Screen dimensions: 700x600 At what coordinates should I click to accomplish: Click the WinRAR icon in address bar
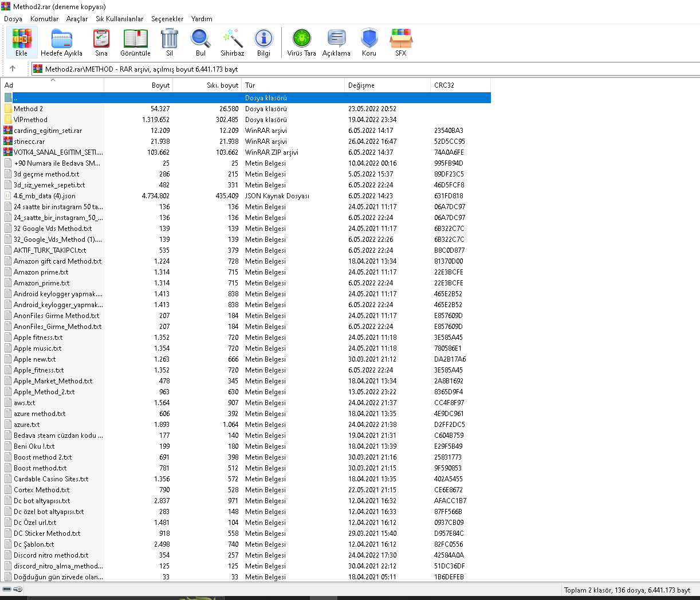(x=38, y=69)
